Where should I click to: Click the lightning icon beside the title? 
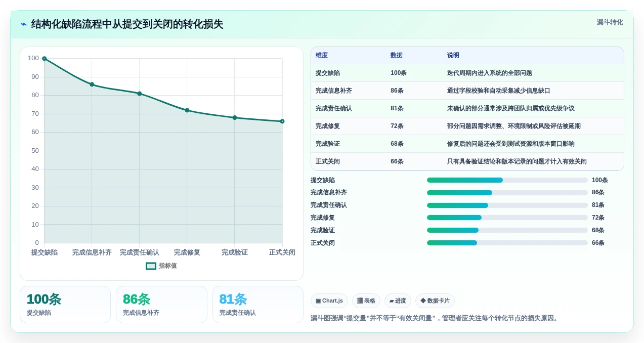click(x=24, y=24)
